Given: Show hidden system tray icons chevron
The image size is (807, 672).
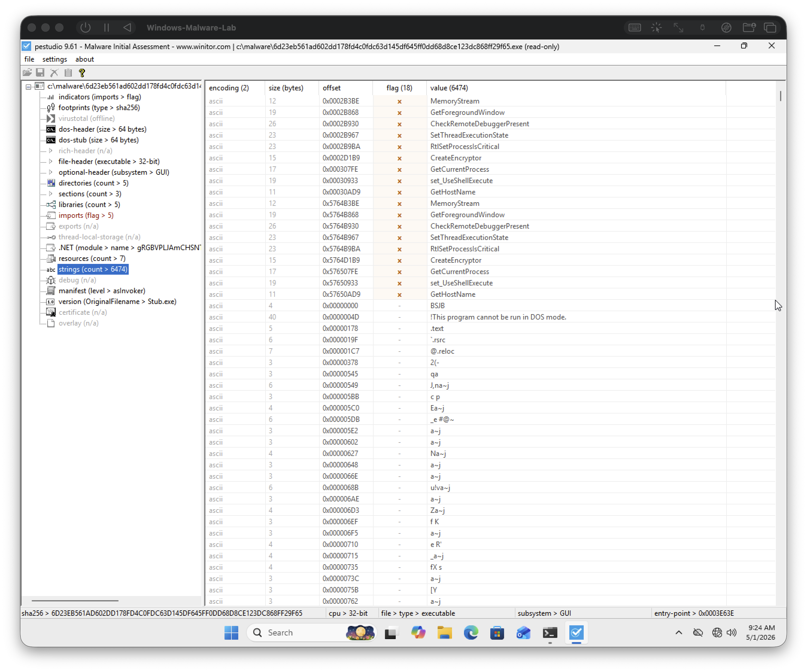Looking at the screenshot, I should [x=679, y=633].
